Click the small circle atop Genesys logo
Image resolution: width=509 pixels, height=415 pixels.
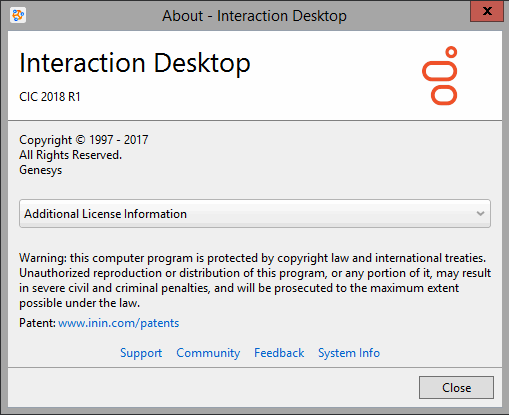451,52
